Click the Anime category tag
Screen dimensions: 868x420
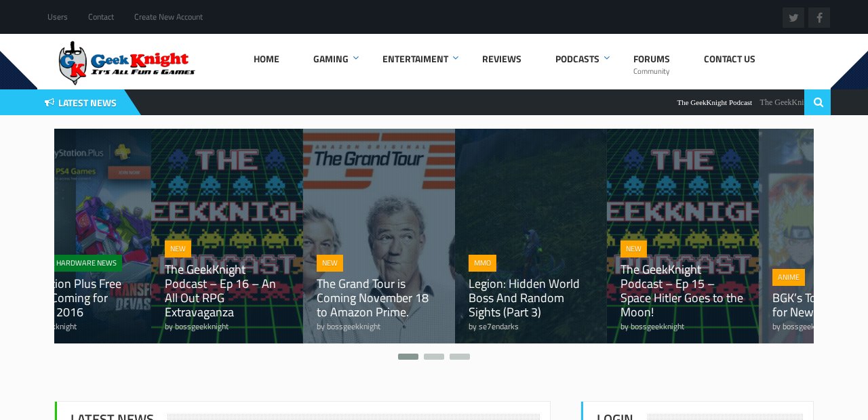point(789,277)
